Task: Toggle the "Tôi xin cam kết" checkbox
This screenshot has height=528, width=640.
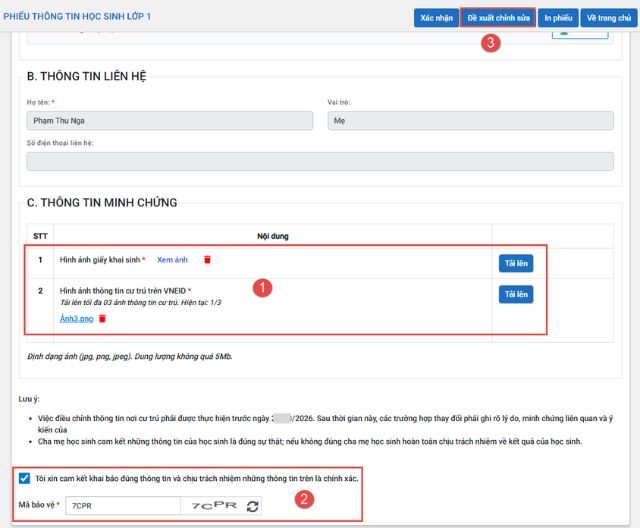Action: [24, 479]
